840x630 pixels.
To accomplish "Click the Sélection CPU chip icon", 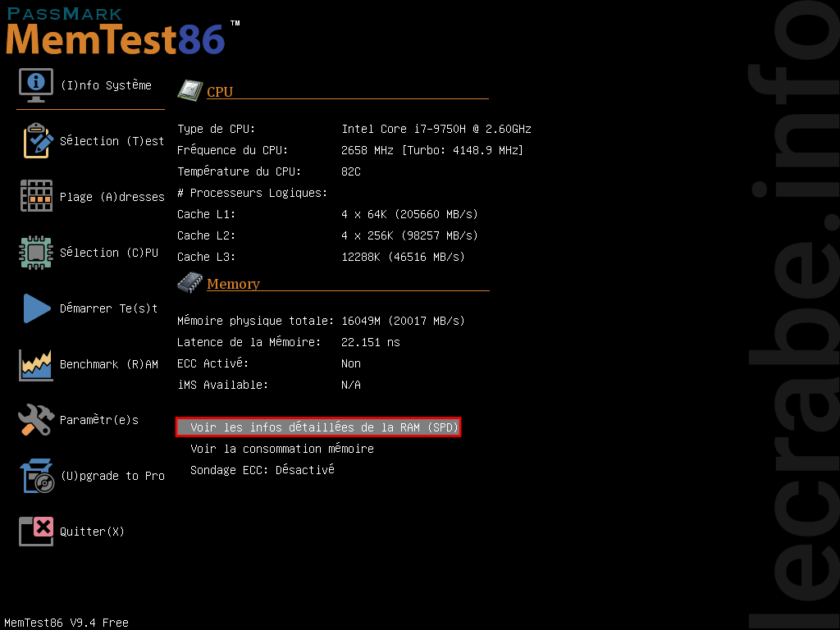I will pos(36,253).
